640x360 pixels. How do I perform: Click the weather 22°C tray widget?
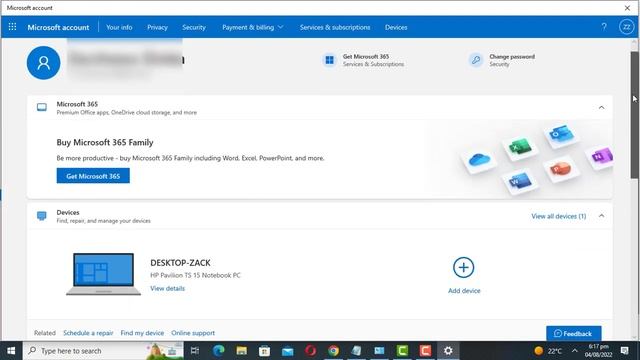[548, 351]
